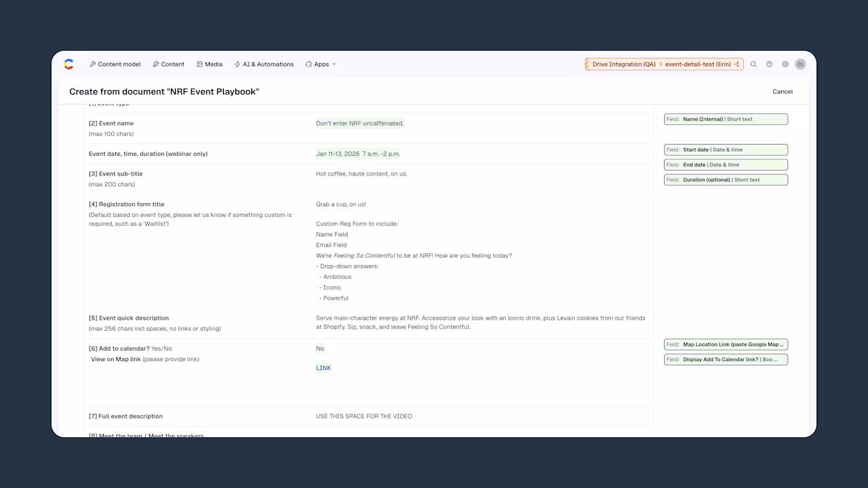Viewport: 868px width, 488px height.
Task: Click "[5] Event quick description" label
Action: tap(129, 318)
